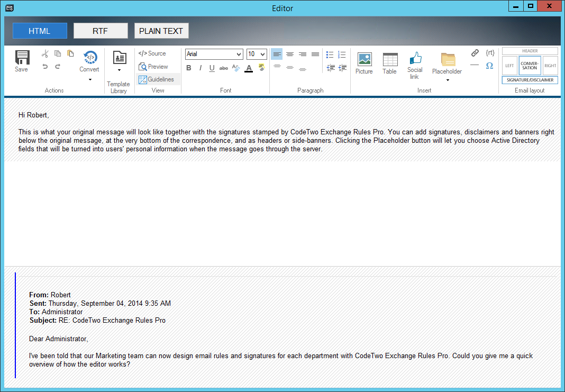The width and height of the screenshot is (565, 392).
Task: Click the 'Sent: Thursday, September 04, 2014' line
Action: tap(100, 303)
